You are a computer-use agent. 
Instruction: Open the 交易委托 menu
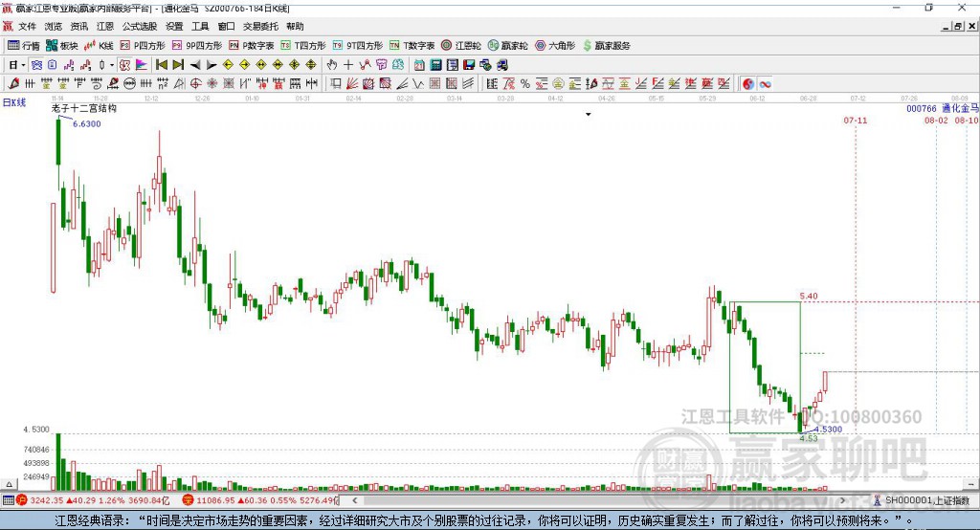(x=260, y=26)
